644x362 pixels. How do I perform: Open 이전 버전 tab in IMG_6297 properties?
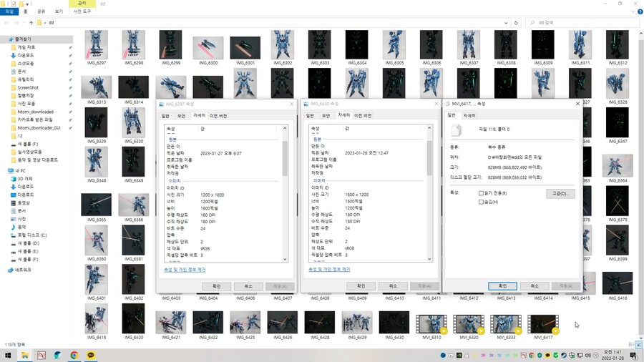click(x=218, y=116)
